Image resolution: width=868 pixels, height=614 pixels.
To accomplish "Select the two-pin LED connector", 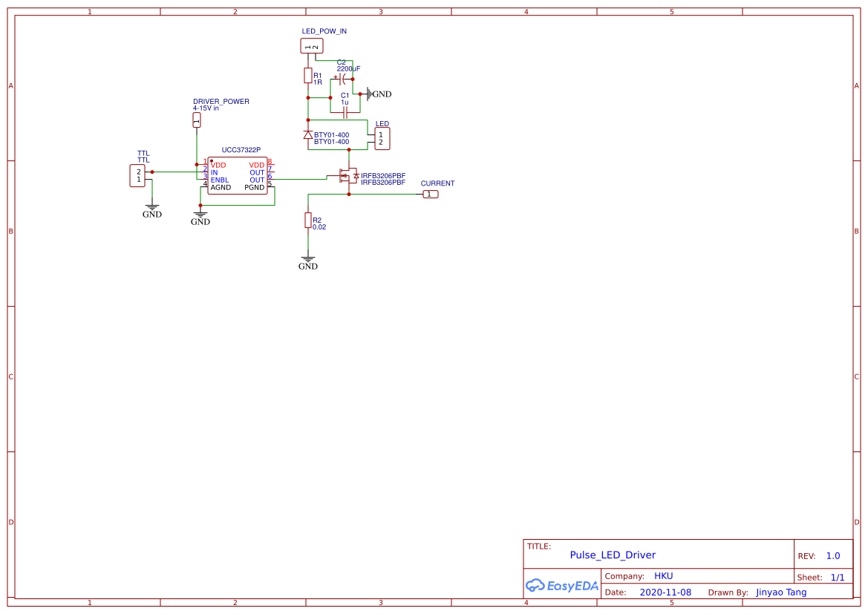I will [x=382, y=137].
